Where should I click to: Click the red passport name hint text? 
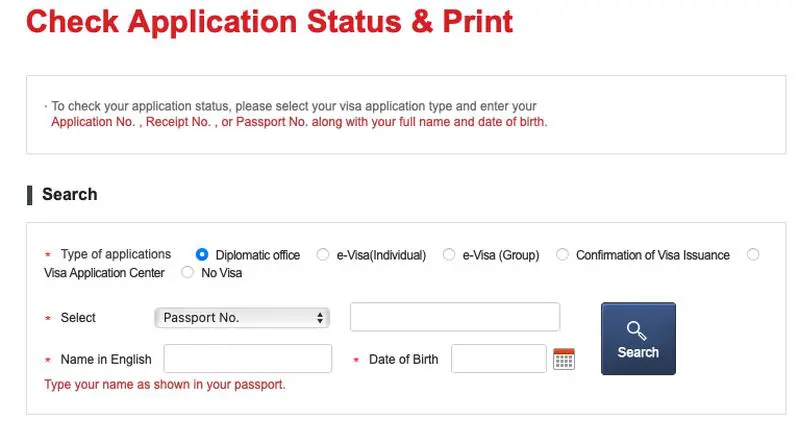165,384
